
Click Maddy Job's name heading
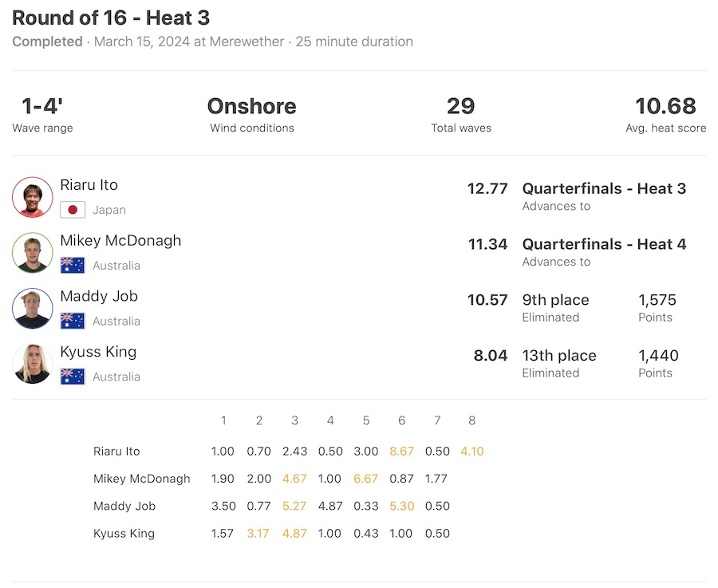[x=99, y=296]
